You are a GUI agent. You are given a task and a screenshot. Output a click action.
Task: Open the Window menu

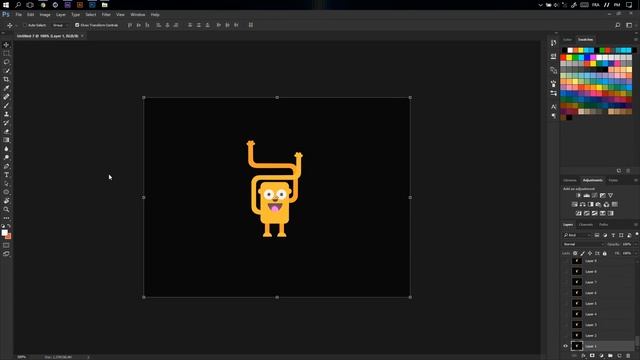pos(138,15)
